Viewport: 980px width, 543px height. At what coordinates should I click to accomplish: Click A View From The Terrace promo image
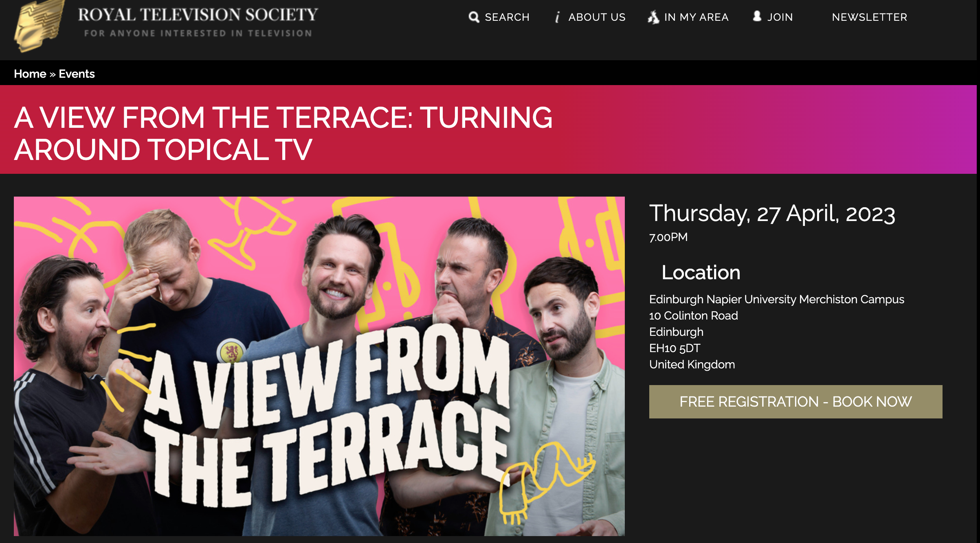click(x=319, y=366)
